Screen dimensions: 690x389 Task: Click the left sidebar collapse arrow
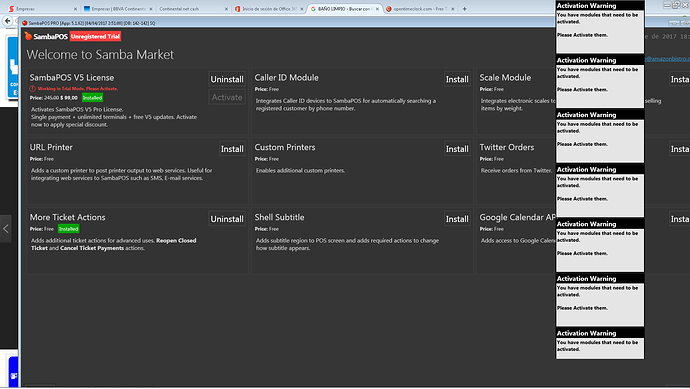click(x=5, y=228)
